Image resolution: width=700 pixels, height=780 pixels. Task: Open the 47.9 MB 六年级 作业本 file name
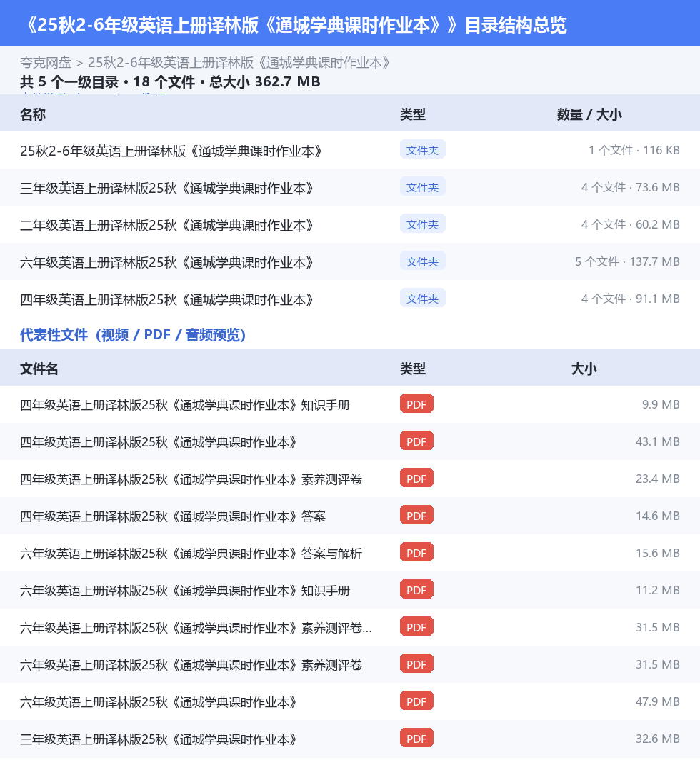pyautogui.click(x=159, y=702)
